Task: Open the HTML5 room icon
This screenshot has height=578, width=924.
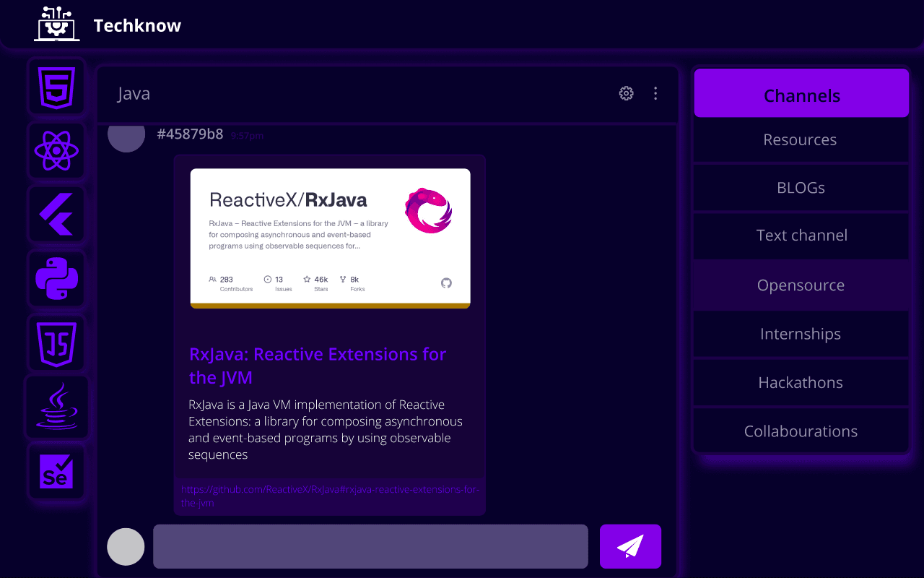Action: click(56, 87)
